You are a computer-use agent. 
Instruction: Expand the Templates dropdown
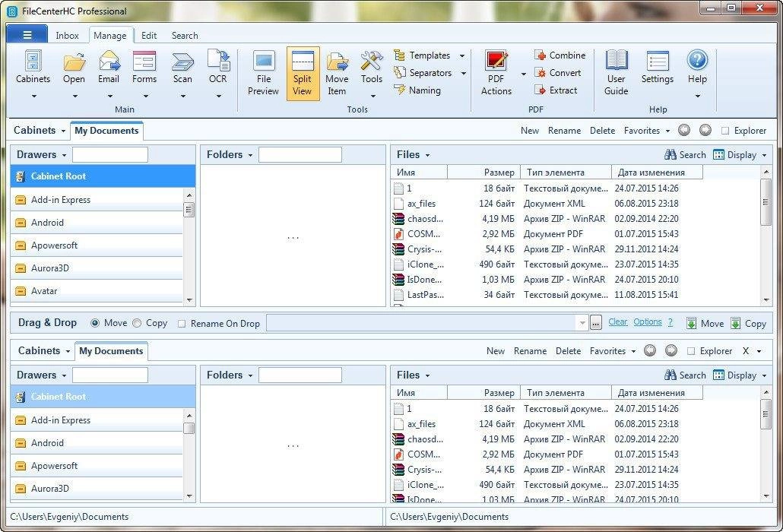(x=462, y=56)
